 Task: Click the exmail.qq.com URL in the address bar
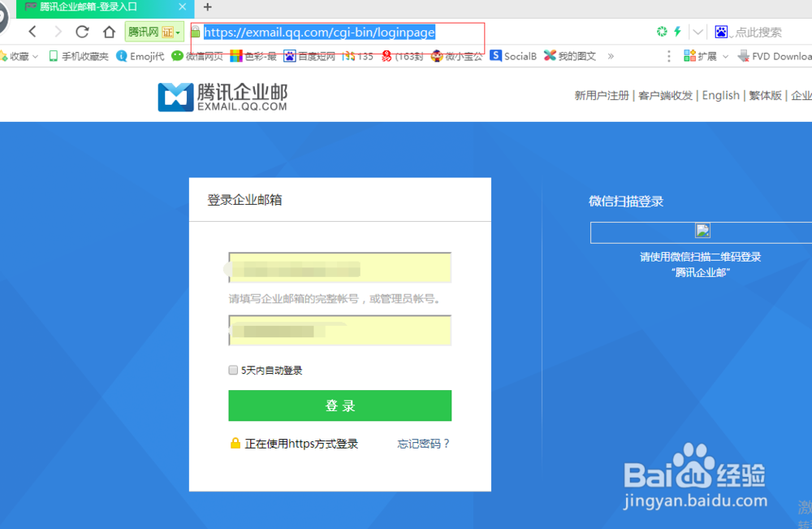(319, 33)
